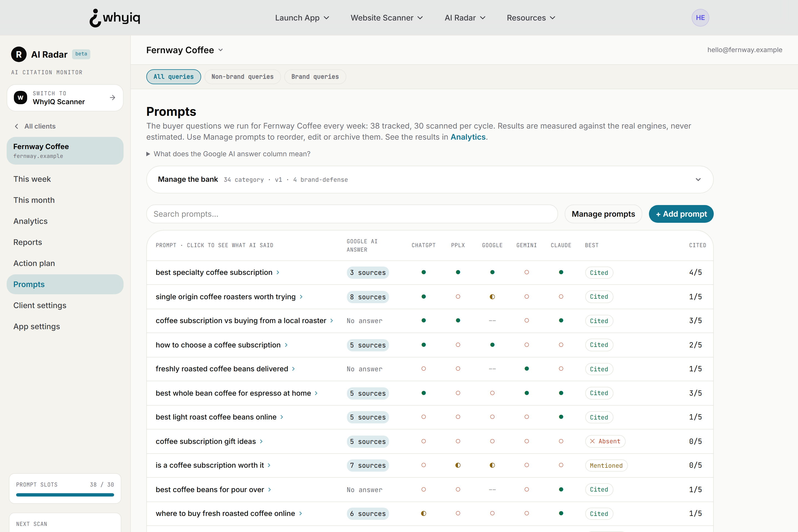Click the Search prompts field
Viewport: 798px width, 532px height.
(x=352, y=214)
